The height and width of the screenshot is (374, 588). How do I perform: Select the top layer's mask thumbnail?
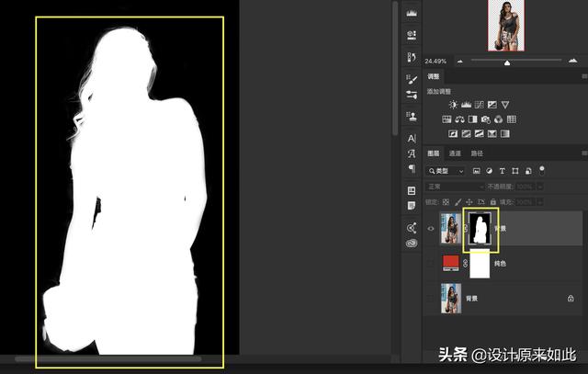tap(480, 229)
